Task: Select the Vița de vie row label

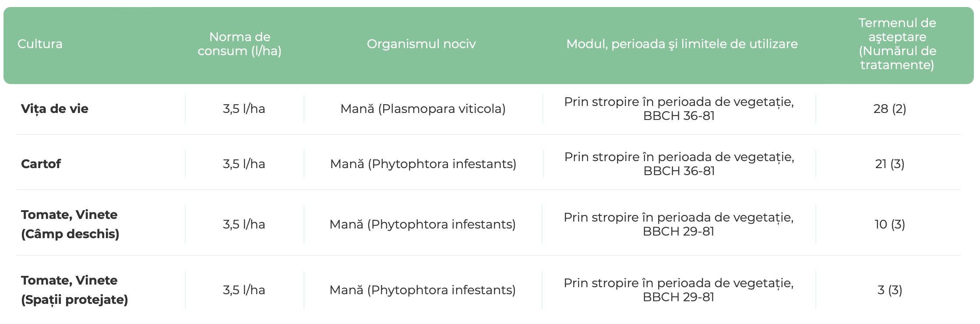Action: (x=55, y=109)
